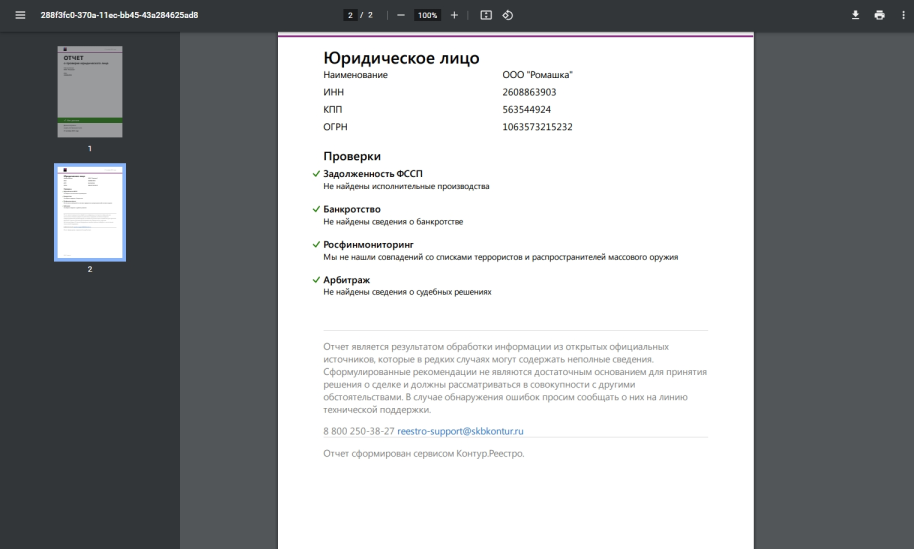Click the green checkmark beside Росфинмониторинг
The image size is (914, 549).
(316, 245)
